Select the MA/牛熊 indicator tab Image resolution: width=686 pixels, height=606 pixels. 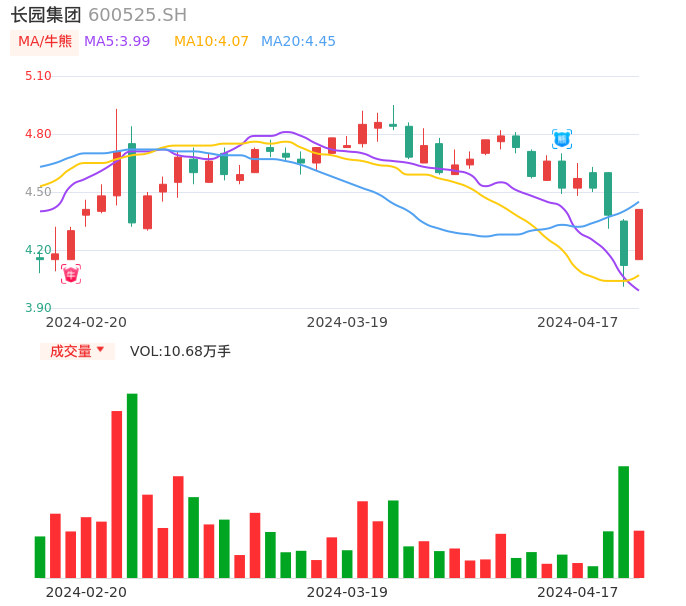(45, 42)
